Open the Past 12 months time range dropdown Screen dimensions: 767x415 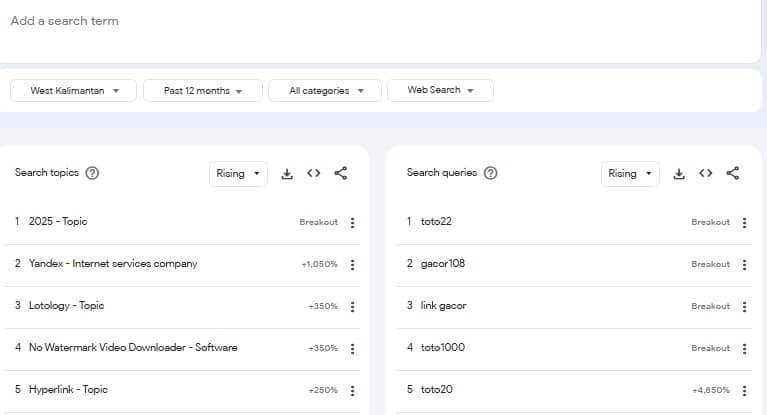click(203, 91)
